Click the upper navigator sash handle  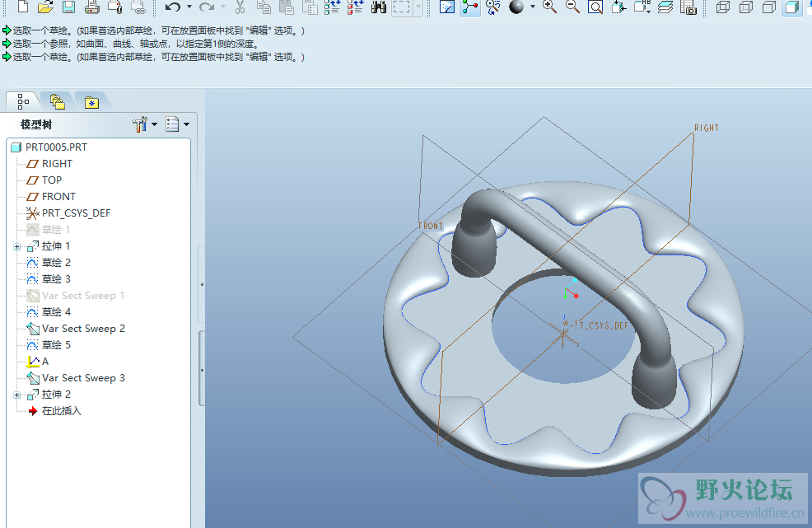202,284
